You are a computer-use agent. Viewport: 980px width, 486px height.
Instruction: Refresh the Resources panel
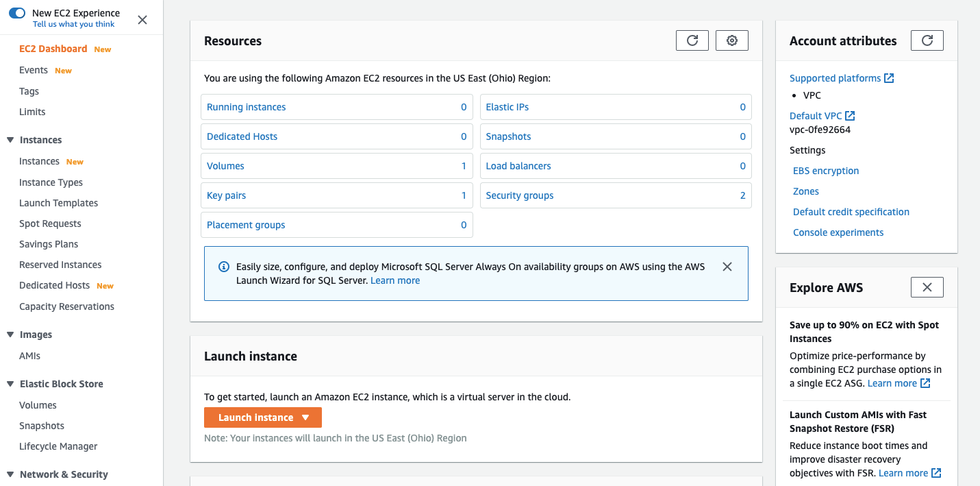click(x=692, y=40)
